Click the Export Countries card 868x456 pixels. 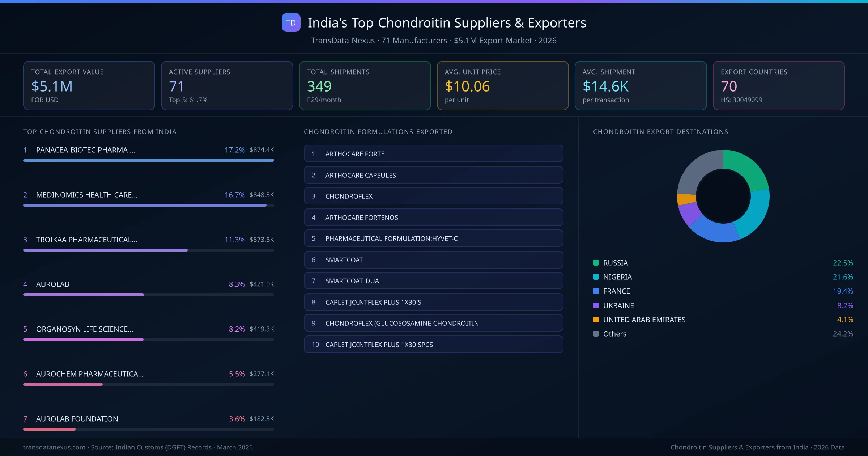pos(779,85)
